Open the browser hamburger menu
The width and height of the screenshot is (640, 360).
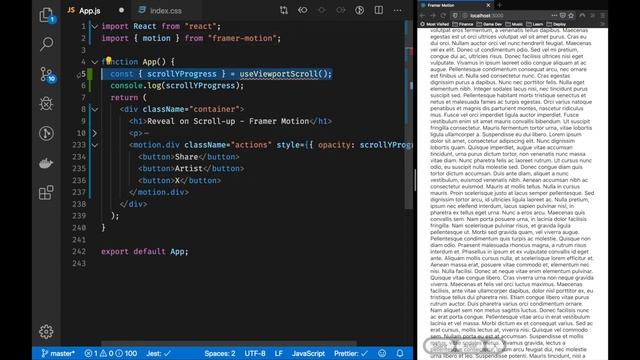pyautogui.click(x=602, y=16)
